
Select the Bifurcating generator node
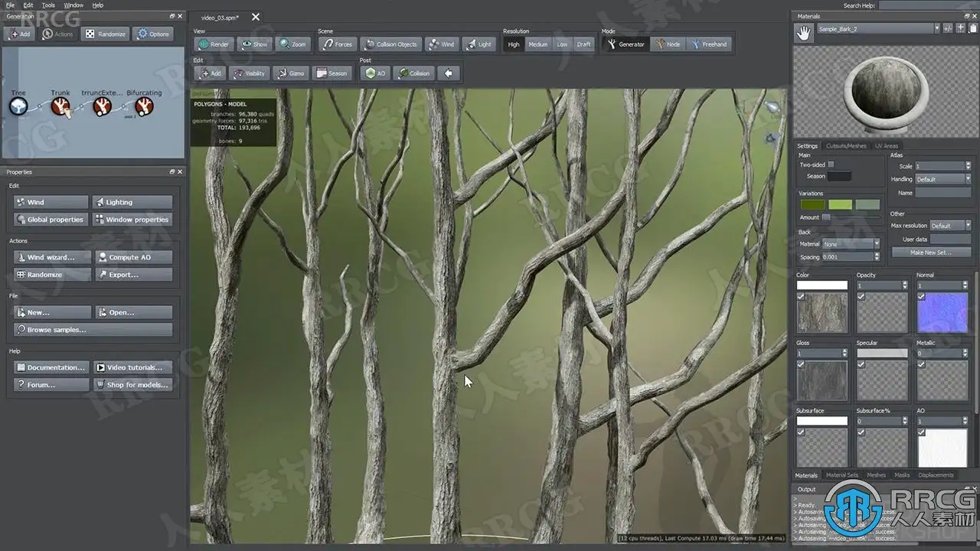point(144,106)
